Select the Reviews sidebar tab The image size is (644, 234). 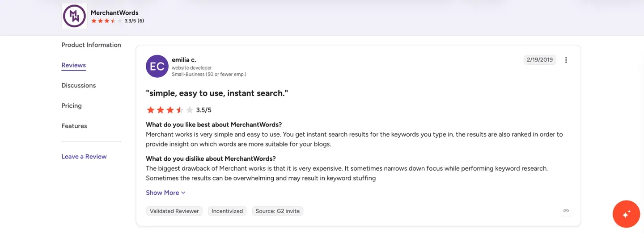(x=73, y=65)
